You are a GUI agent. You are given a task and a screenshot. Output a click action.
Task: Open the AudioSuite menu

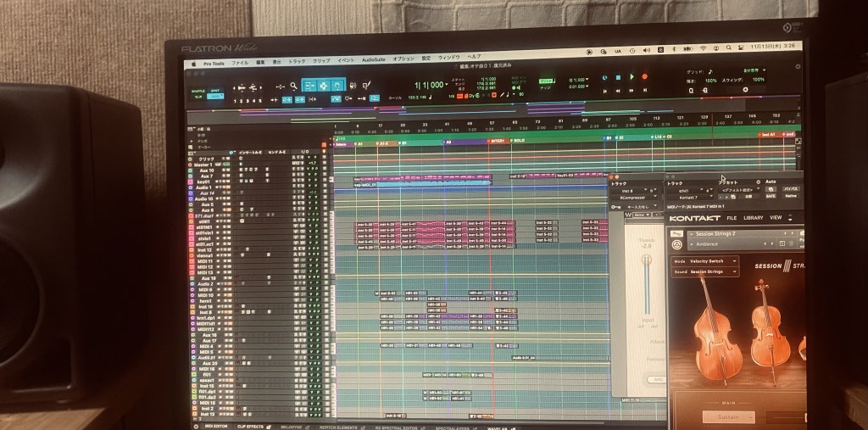tap(373, 59)
